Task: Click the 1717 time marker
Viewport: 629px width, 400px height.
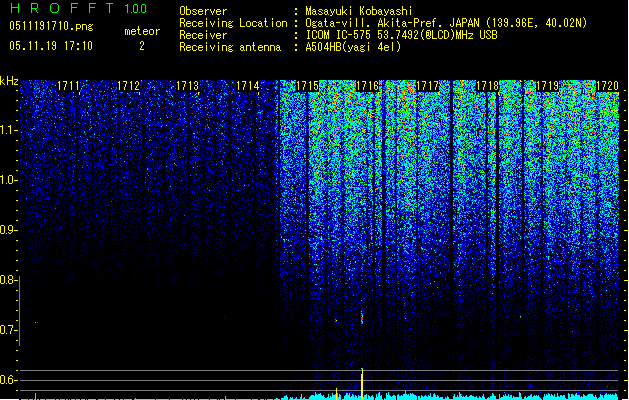Action: [x=428, y=86]
